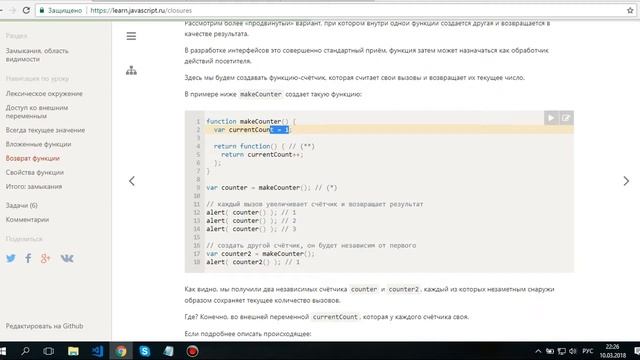
Task: Share on Twitter icon
Action: [x=11, y=258]
